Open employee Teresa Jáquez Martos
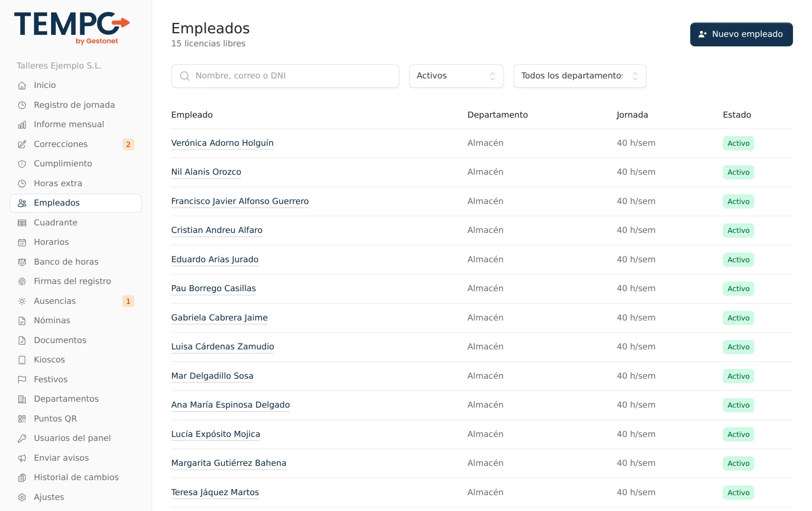Image resolution: width=812 pixels, height=511 pixels. pyautogui.click(x=215, y=492)
